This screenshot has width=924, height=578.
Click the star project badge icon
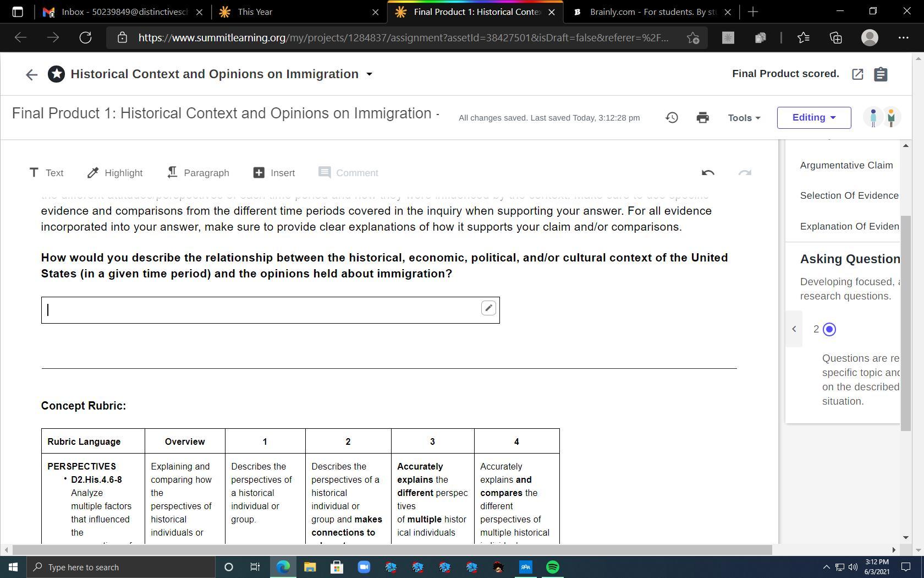click(56, 74)
